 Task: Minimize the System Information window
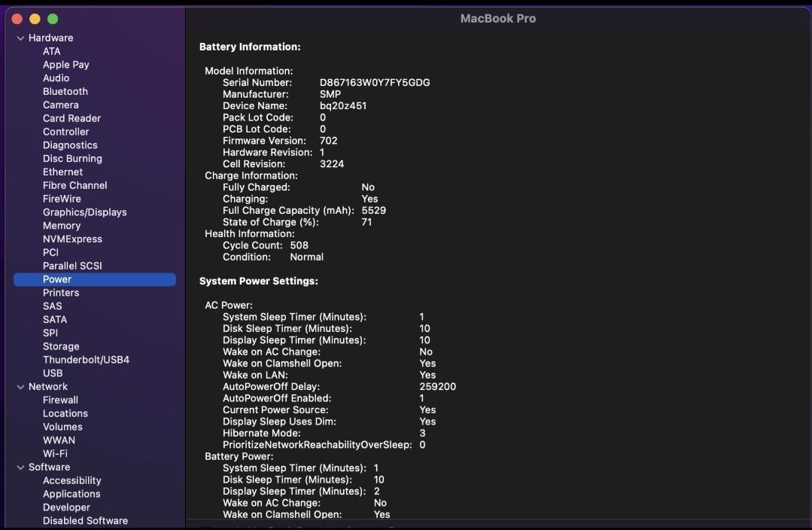(35, 19)
